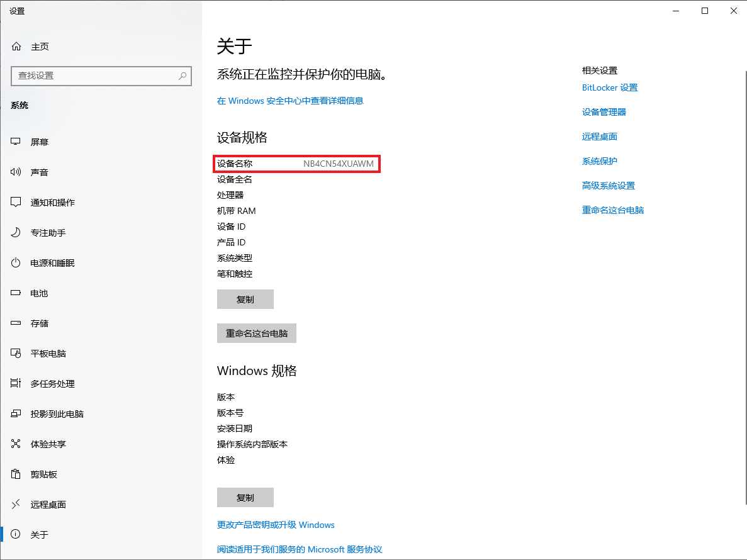Open 高级系统设置 link

click(609, 186)
